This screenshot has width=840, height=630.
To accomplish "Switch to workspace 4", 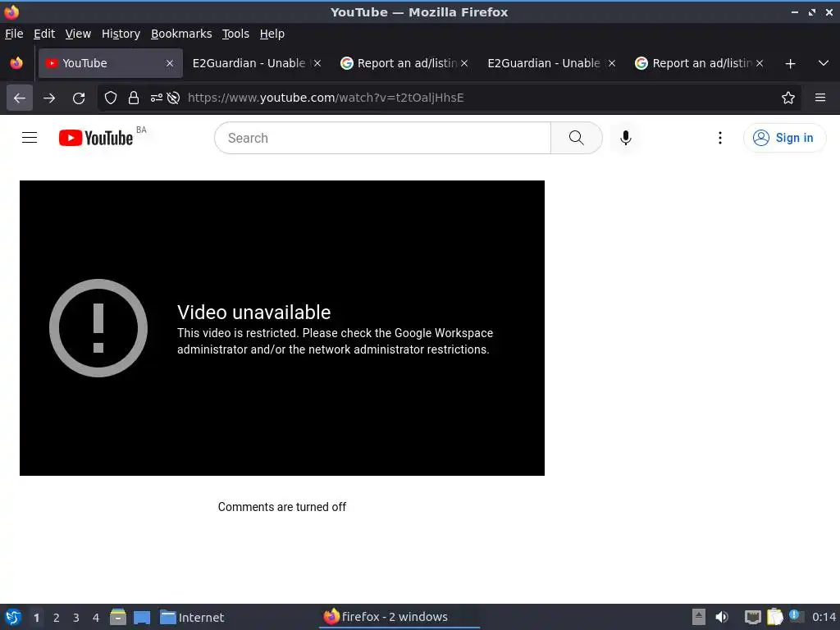I will pos(96,618).
